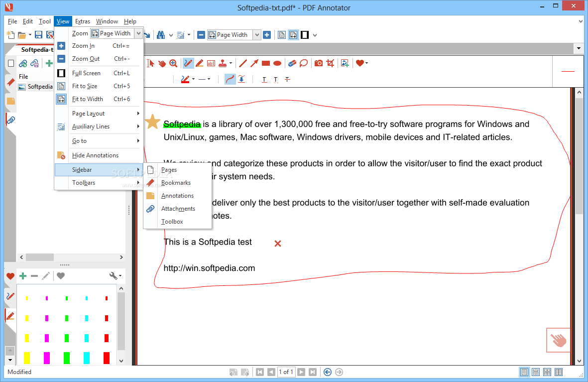
Task: Click the Open folder icon
Action: pyautogui.click(x=22, y=35)
